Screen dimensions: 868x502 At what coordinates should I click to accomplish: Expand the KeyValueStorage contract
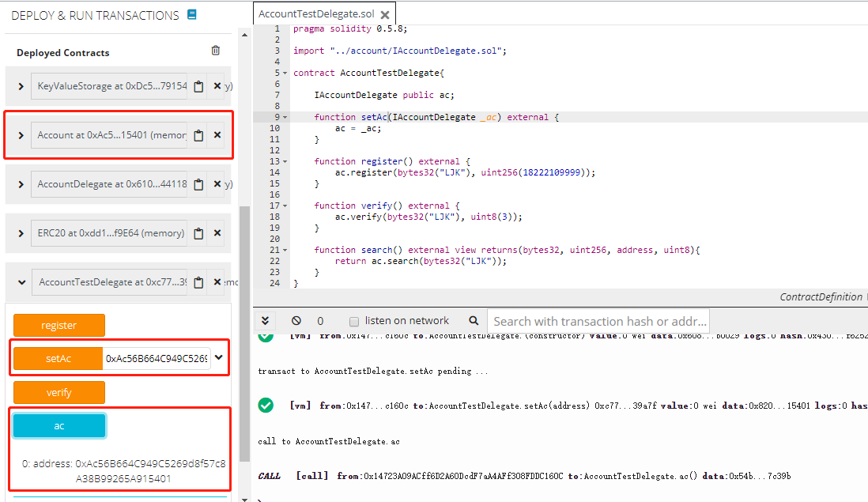pos(21,86)
